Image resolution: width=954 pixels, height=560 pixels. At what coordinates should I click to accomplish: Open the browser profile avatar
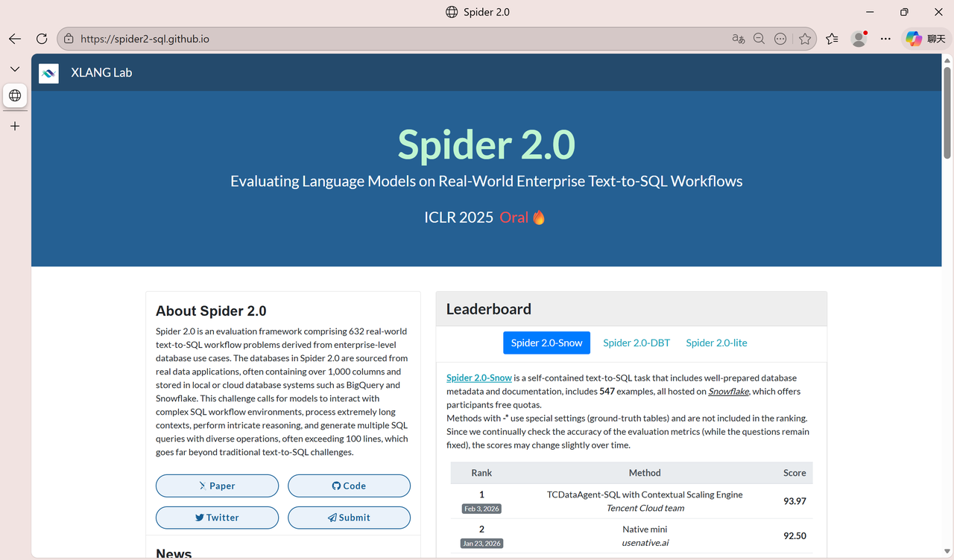tap(859, 39)
